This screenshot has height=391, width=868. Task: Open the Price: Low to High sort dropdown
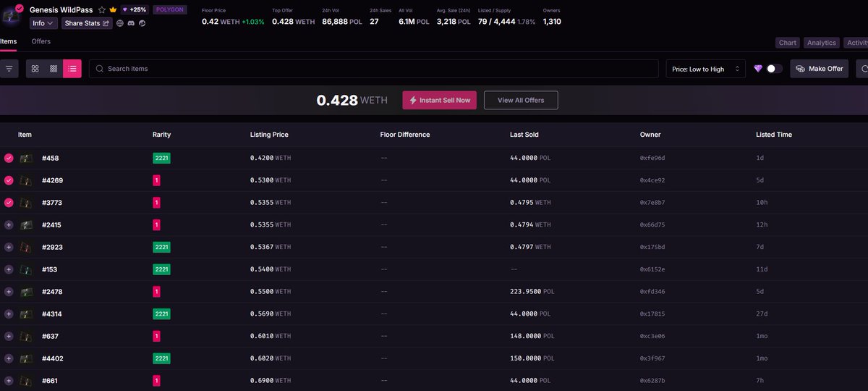coord(706,69)
